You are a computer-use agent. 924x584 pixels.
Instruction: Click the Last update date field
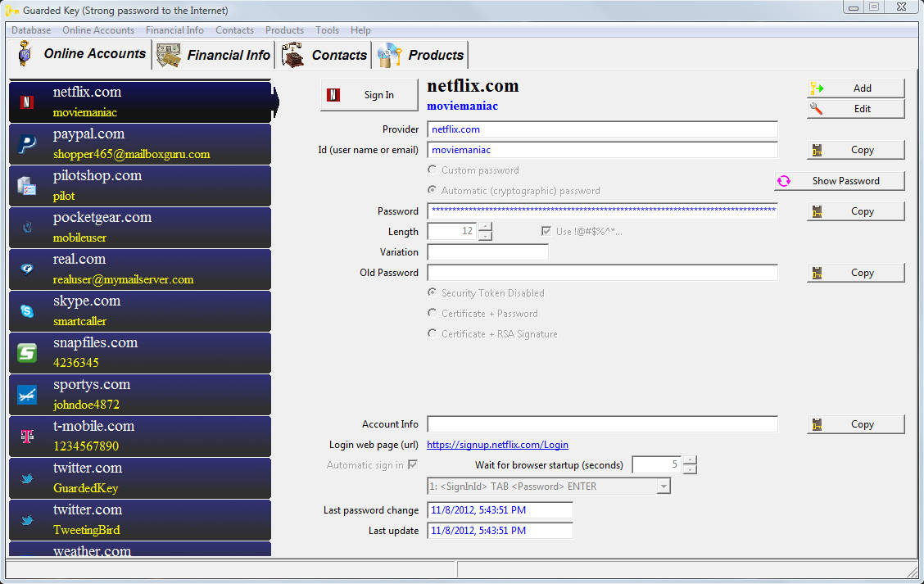[500, 531]
